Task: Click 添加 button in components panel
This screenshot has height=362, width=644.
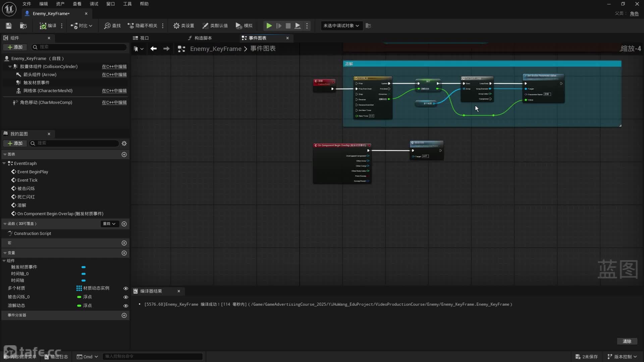Action: coord(15,47)
